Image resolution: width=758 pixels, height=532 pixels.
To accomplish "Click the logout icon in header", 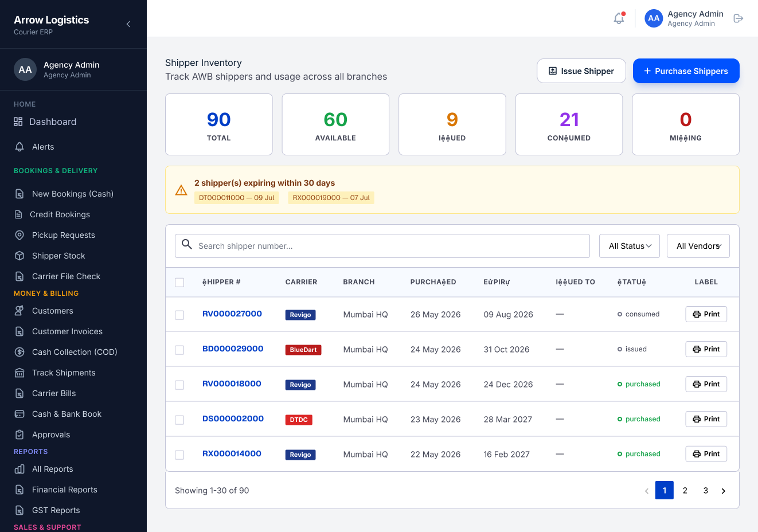I will [x=739, y=18].
